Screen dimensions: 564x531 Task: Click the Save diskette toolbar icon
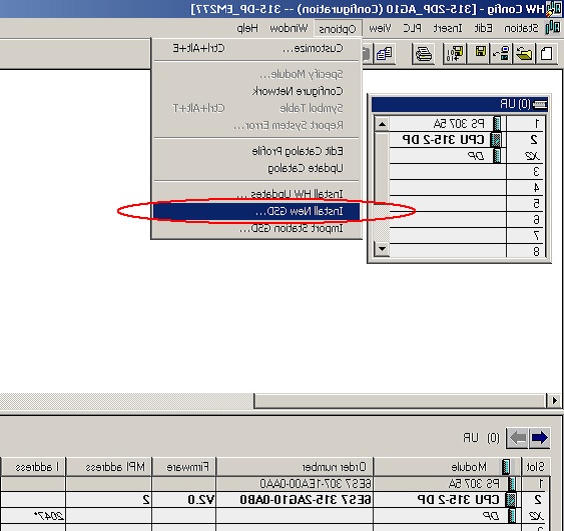click(480, 54)
